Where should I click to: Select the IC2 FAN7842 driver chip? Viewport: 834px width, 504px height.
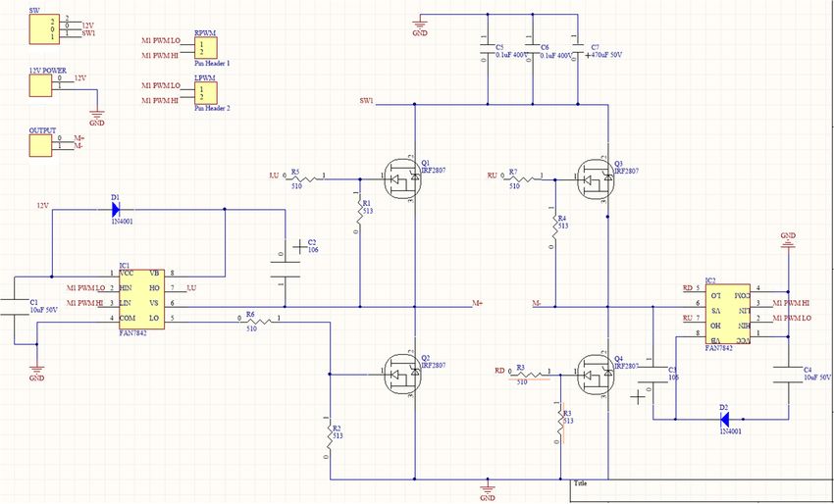click(728, 313)
